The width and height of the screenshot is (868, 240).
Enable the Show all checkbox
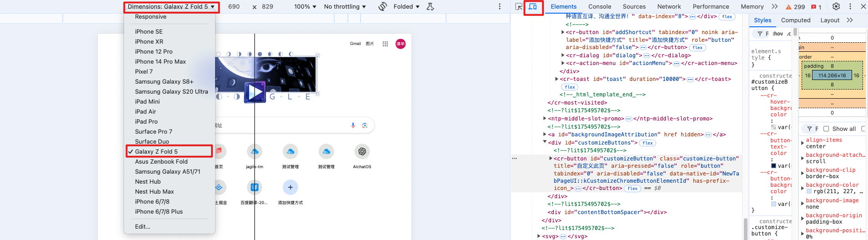[826, 129]
